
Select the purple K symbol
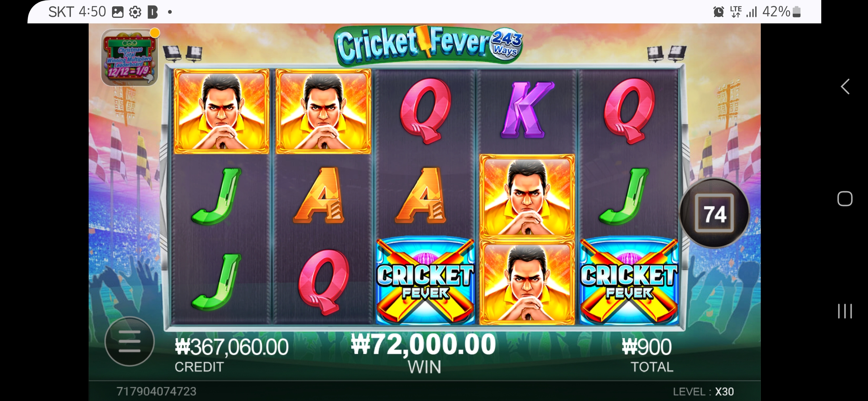coord(527,110)
